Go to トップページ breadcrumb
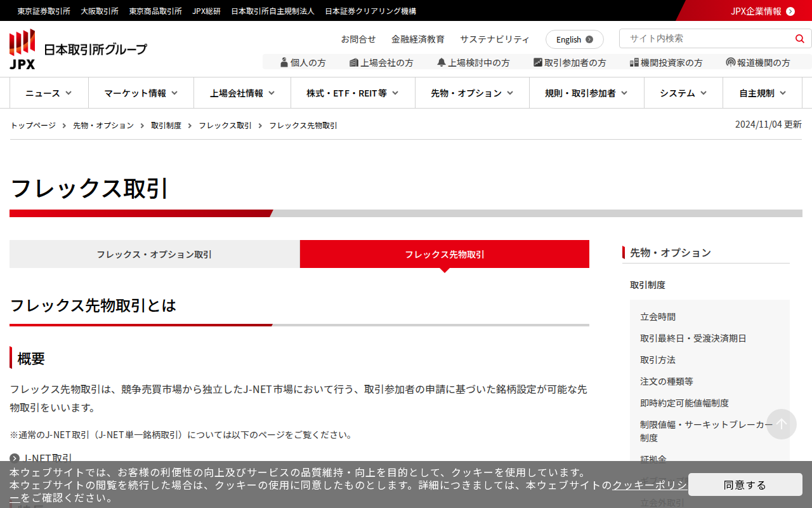This screenshot has width=812, height=508. point(33,125)
